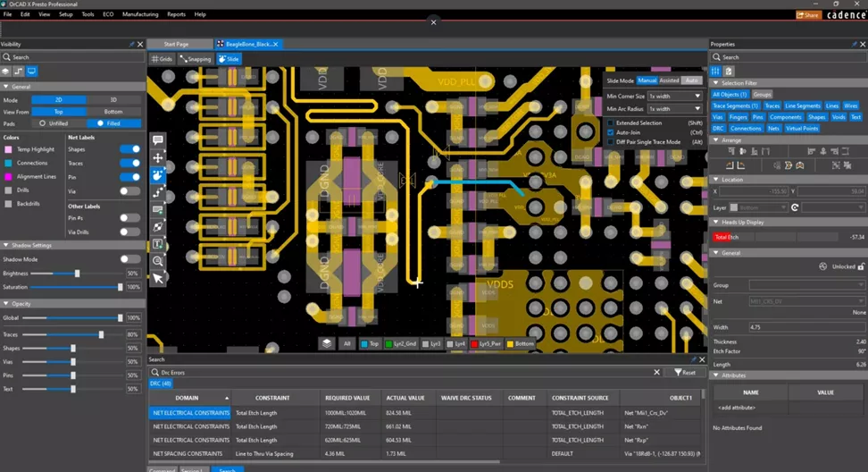
Task: Collapse the Selection Filter section
Action: [716, 83]
